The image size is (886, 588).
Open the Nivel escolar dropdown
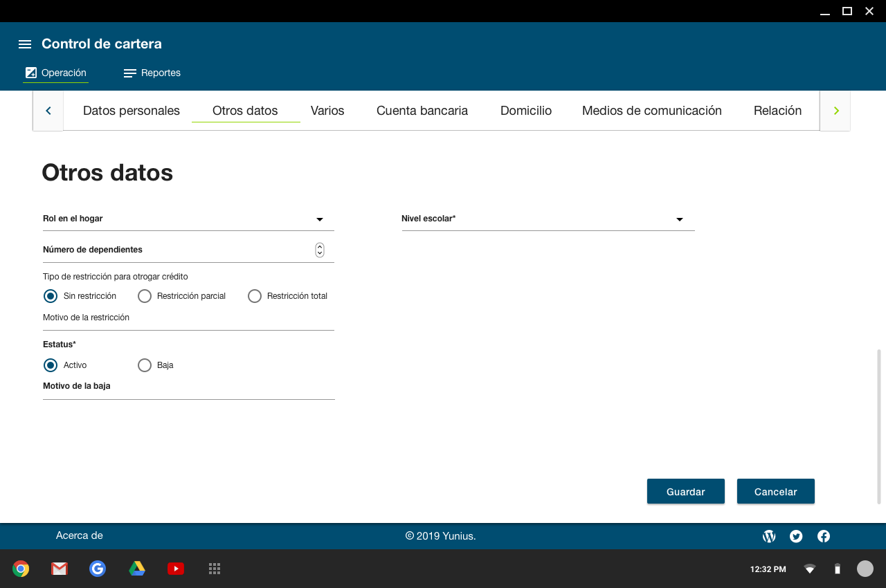pos(680,219)
